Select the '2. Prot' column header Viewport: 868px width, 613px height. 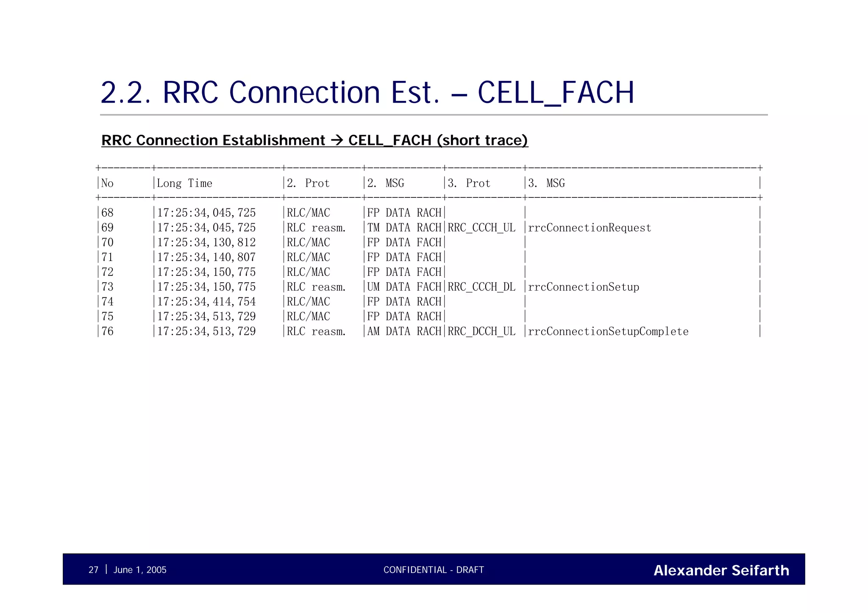(x=308, y=183)
